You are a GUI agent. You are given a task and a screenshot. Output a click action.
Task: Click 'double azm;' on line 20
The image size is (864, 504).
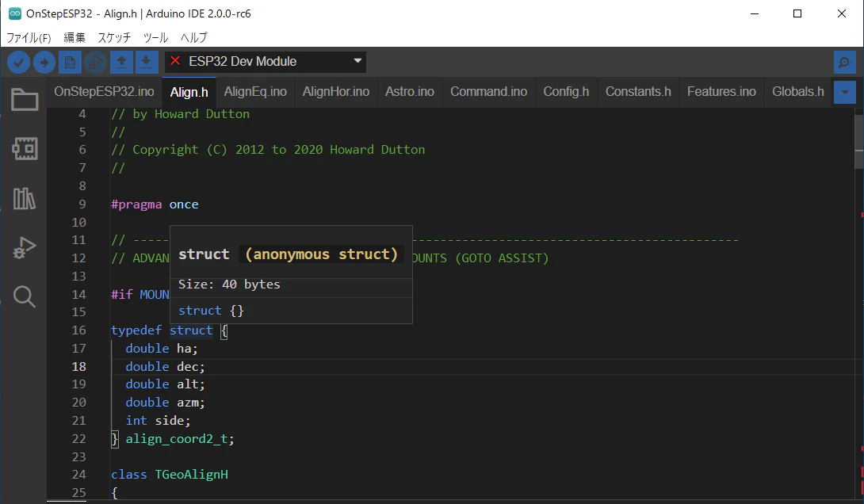[166, 403]
